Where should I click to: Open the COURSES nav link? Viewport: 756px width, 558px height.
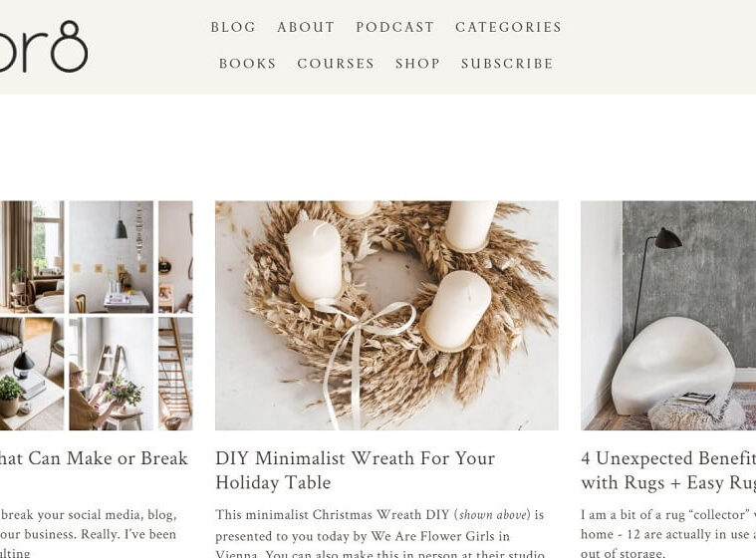[336, 64]
